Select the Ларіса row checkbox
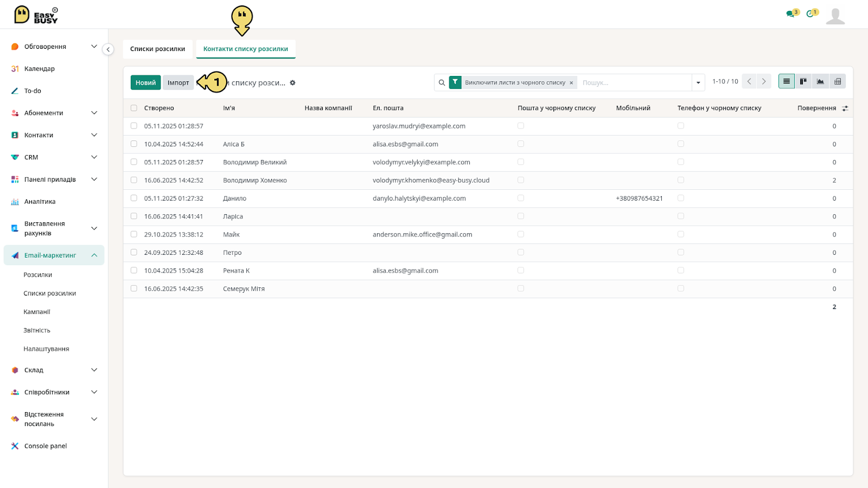 pos(133,216)
